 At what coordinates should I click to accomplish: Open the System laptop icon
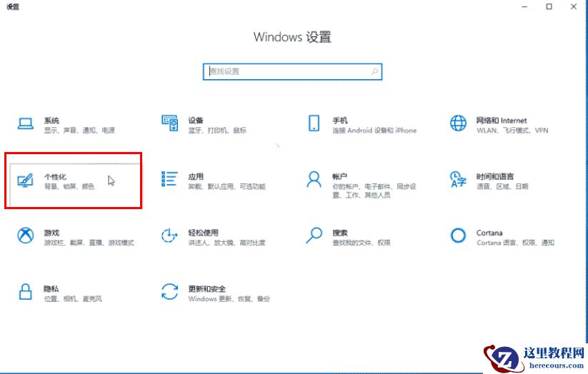[26, 123]
